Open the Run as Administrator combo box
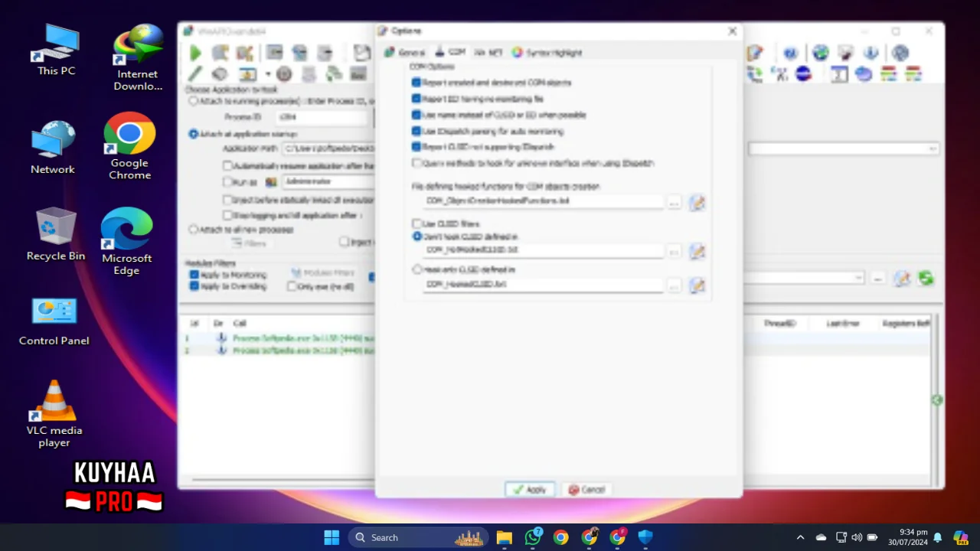The width and height of the screenshot is (980, 551). point(328,182)
